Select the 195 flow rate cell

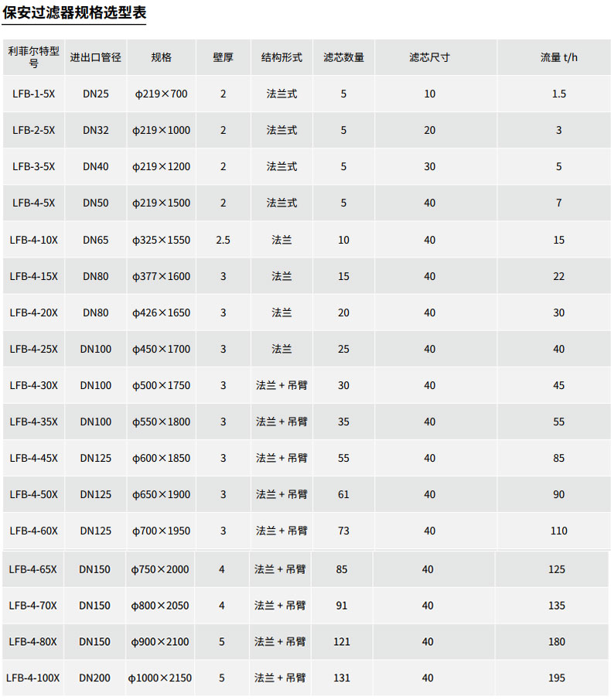[557, 678]
